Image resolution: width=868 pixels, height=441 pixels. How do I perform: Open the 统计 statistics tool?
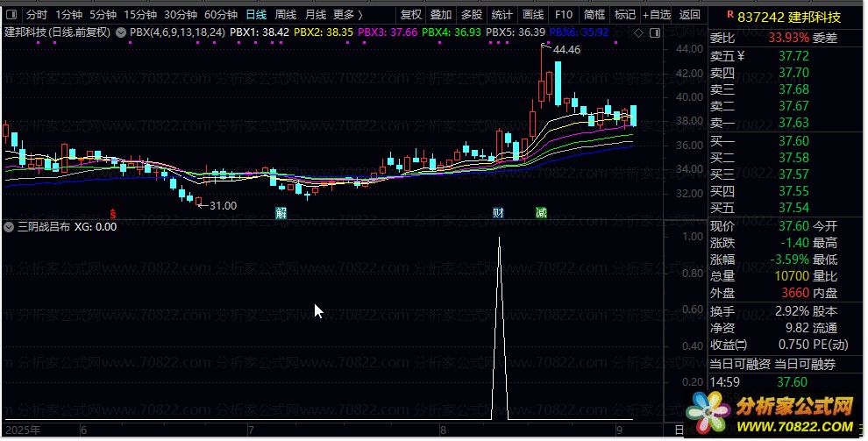502,14
